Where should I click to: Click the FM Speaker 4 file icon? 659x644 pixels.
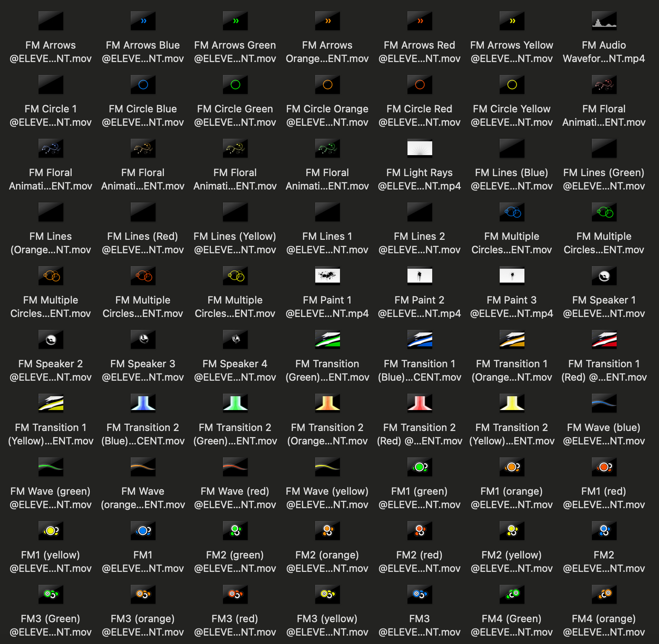click(235, 340)
